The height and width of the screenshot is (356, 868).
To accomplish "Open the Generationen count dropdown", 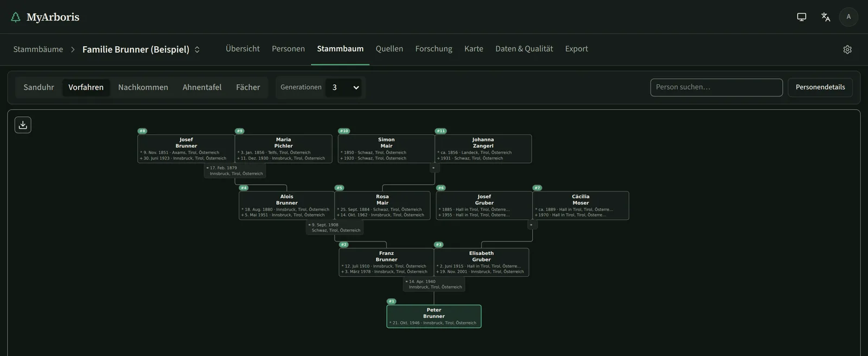I will click(344, 87).
